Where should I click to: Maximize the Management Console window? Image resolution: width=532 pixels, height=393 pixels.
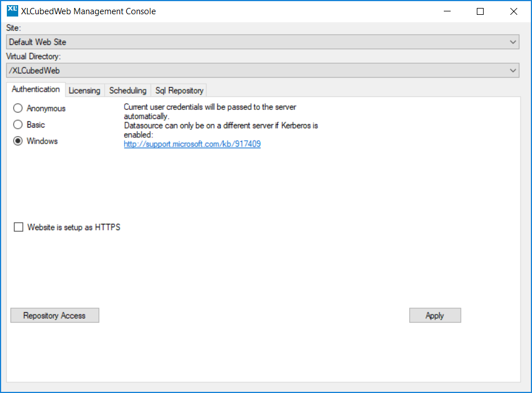480,11
